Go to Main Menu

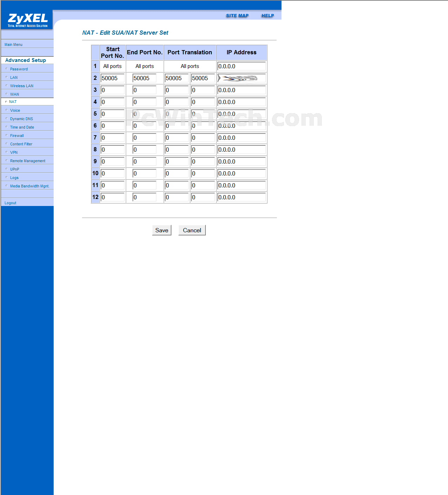coord(13,44)
